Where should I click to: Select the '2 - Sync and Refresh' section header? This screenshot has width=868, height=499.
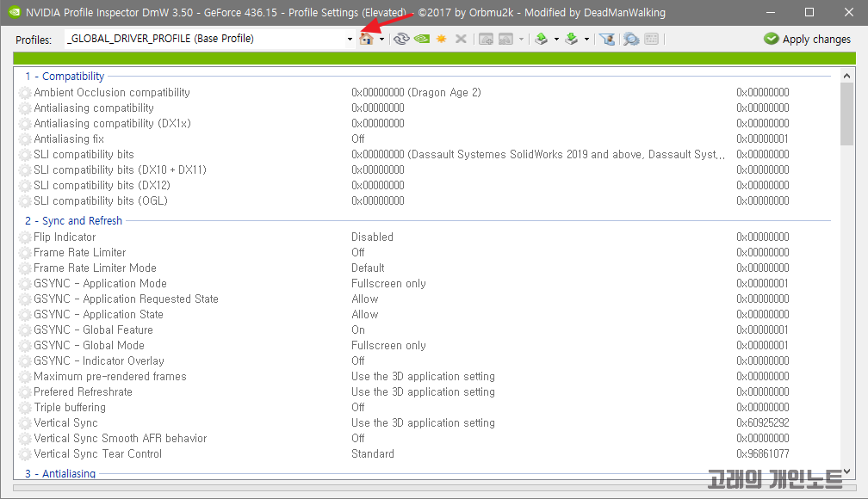tap(74, 221)
